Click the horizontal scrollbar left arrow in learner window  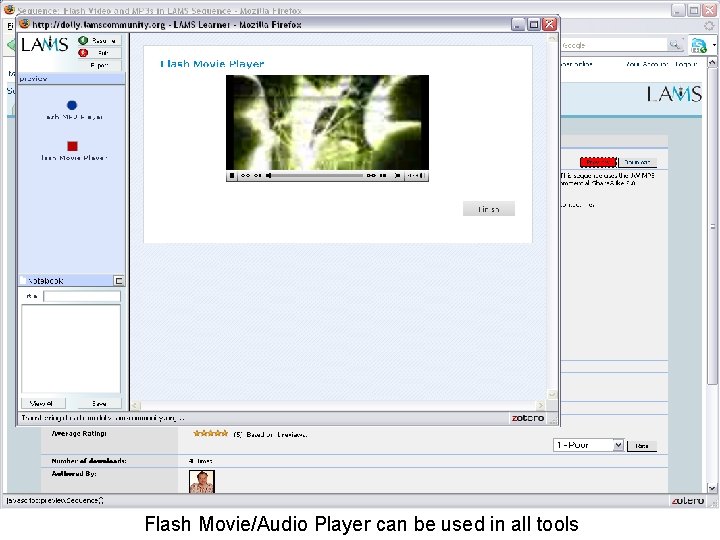(x=135, y=405)
